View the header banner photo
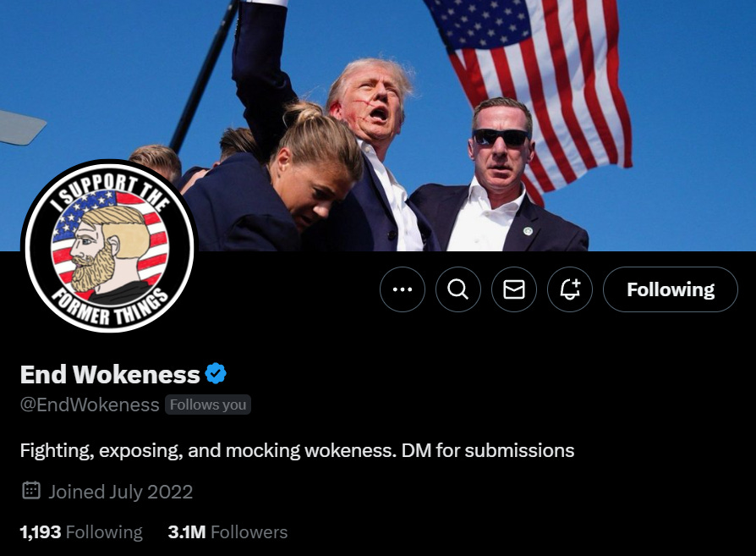Screen dimensions: 756x556 pyautogui.click(x=378, y=125)
